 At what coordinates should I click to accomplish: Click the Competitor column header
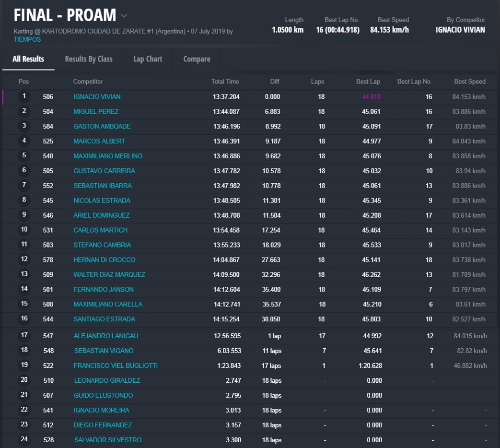(88, 82)
